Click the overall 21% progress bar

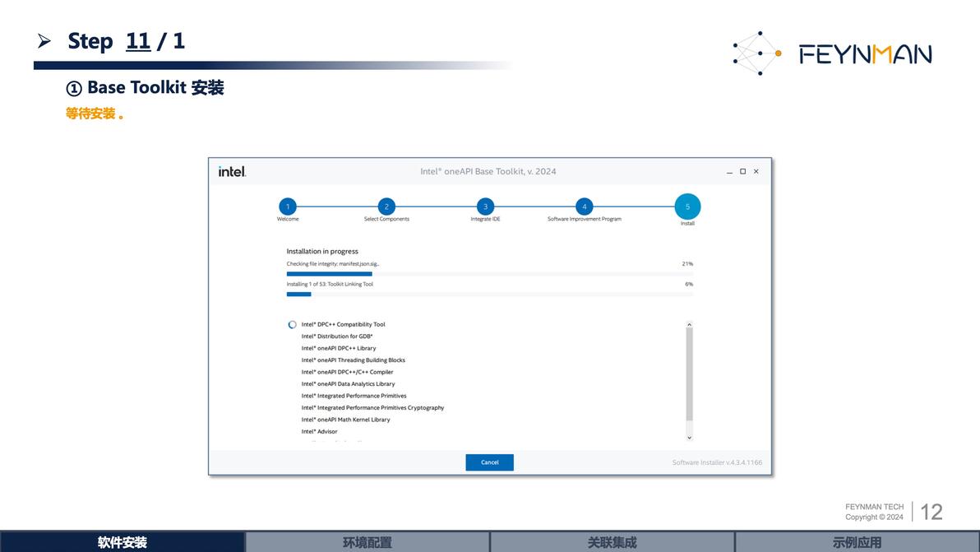click(x=489, y=274)
